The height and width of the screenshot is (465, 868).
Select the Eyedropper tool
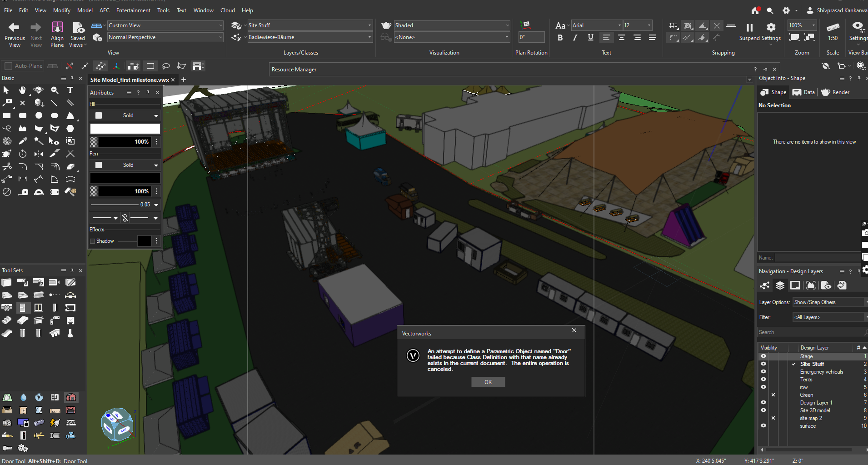[22, 141]
